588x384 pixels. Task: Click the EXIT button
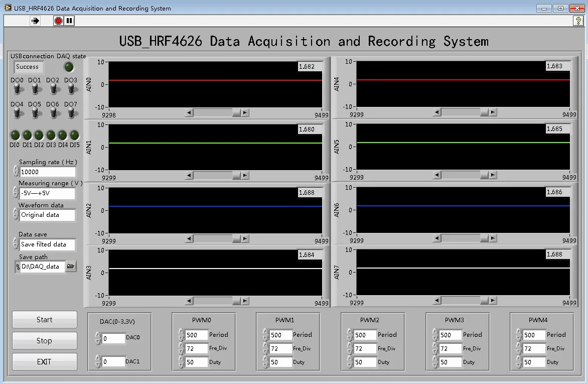(x=45, y=361)
